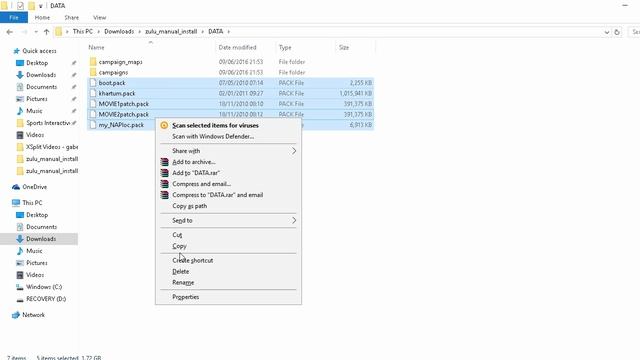This screenshot has height=360, width=640.
Task: Expand the Share with submenu arrow
Action: 293,151
